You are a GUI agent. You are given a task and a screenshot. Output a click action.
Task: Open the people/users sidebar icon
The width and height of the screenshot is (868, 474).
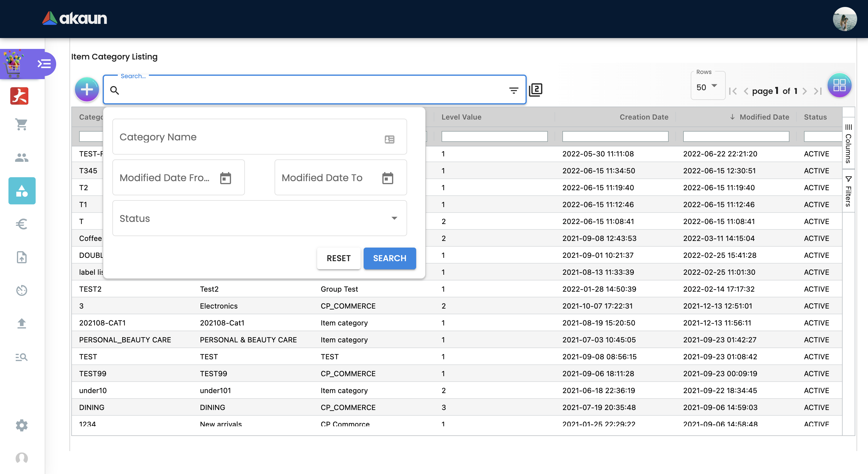tap(21, 157)
